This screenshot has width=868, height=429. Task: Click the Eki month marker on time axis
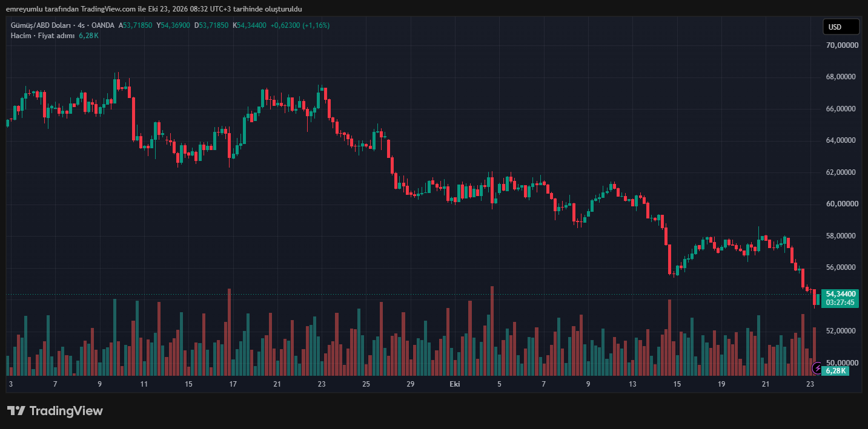pos(454,384)
